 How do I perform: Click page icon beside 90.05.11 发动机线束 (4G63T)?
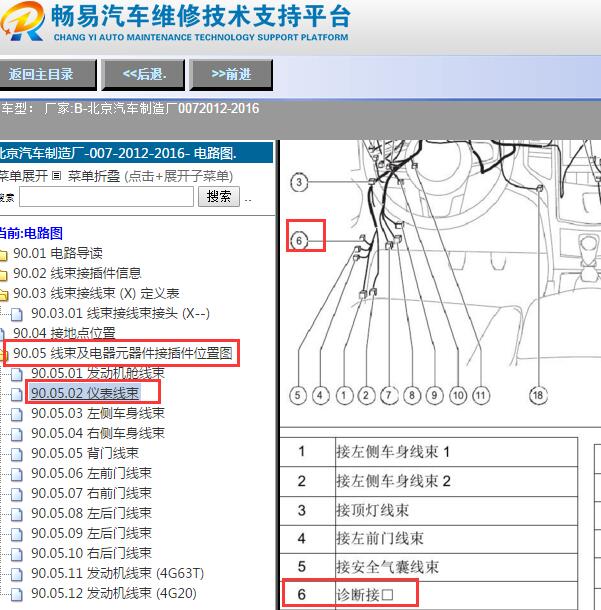pyautogui.click(x=16, y=574)
